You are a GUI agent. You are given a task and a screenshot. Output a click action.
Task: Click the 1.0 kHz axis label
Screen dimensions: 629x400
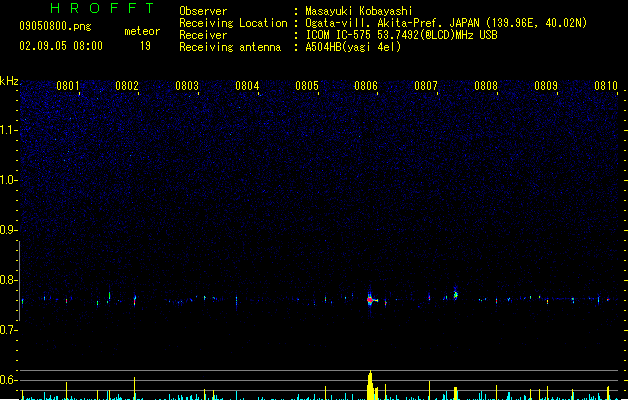click(x=8, y=180)
